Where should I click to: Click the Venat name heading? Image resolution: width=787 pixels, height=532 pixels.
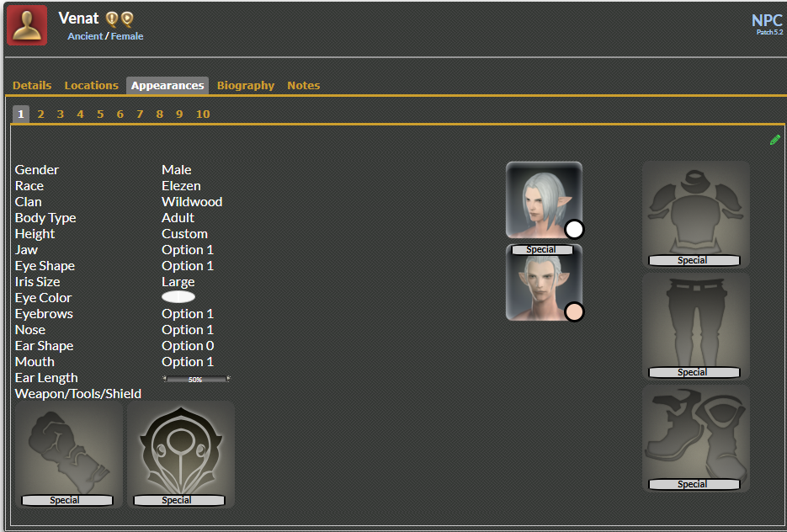point(79,18)
